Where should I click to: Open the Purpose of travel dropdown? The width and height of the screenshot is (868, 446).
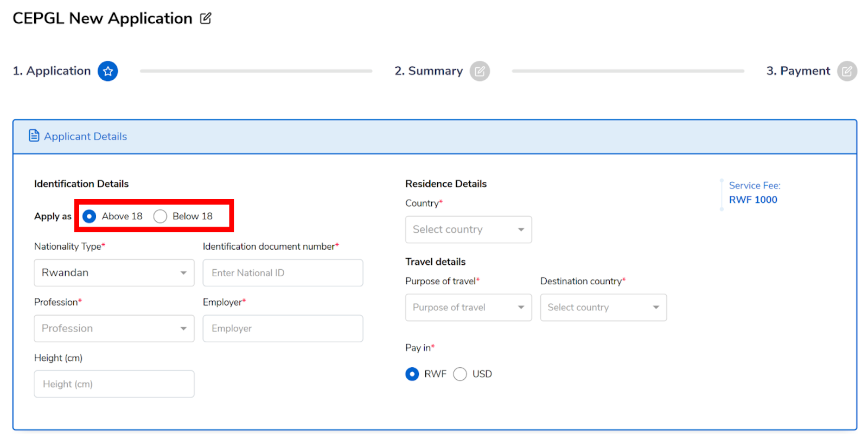pyautogui.click(x=468, y=308)
